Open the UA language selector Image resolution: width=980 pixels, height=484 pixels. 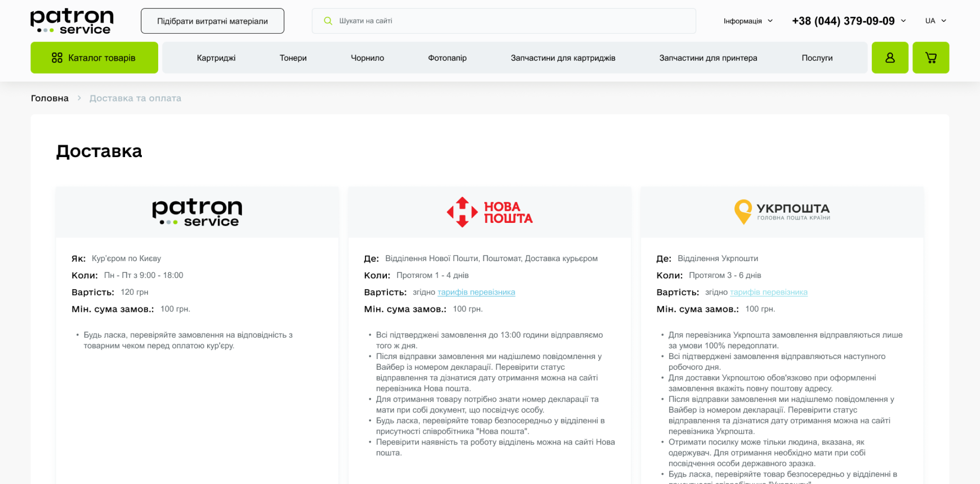[x=935, y=21]
